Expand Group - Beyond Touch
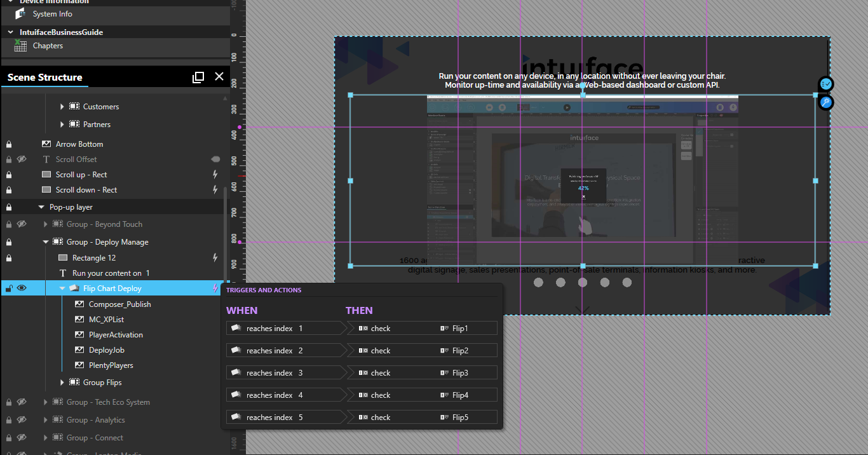Image resolution: width=868 pixels, height=455 pixels. click(45, 224)
